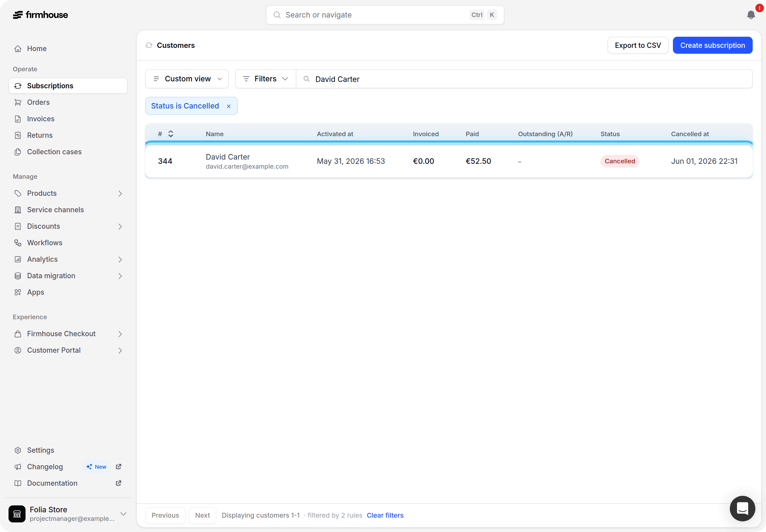Open the Filters dropdown
The width and height of the screenshot is (766, 532).
pos(266,79)
